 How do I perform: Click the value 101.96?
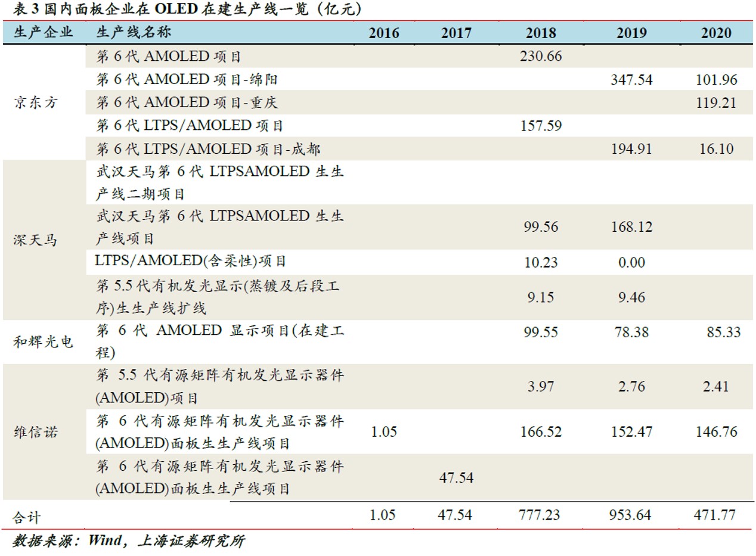(x=716, y=80)
